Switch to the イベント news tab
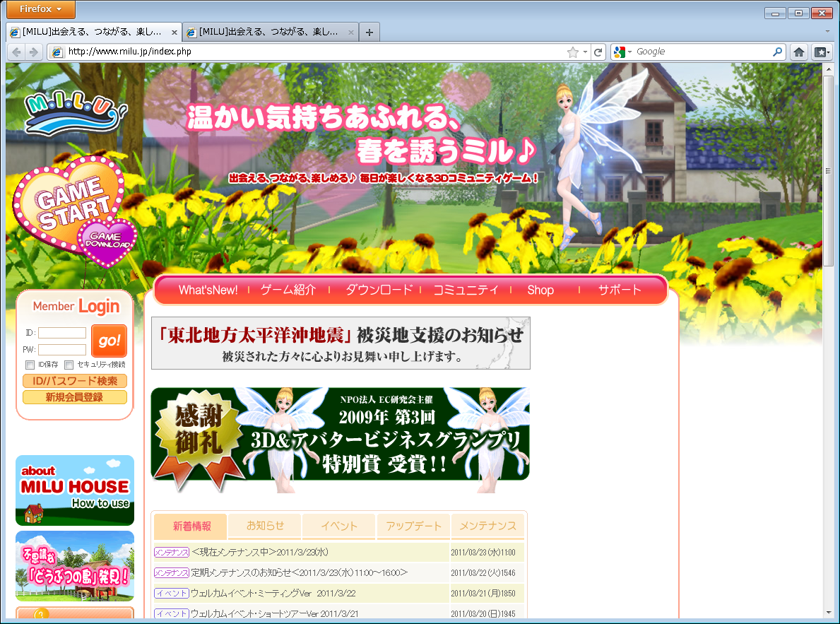840x624 pixels. (x=339, y=526)
